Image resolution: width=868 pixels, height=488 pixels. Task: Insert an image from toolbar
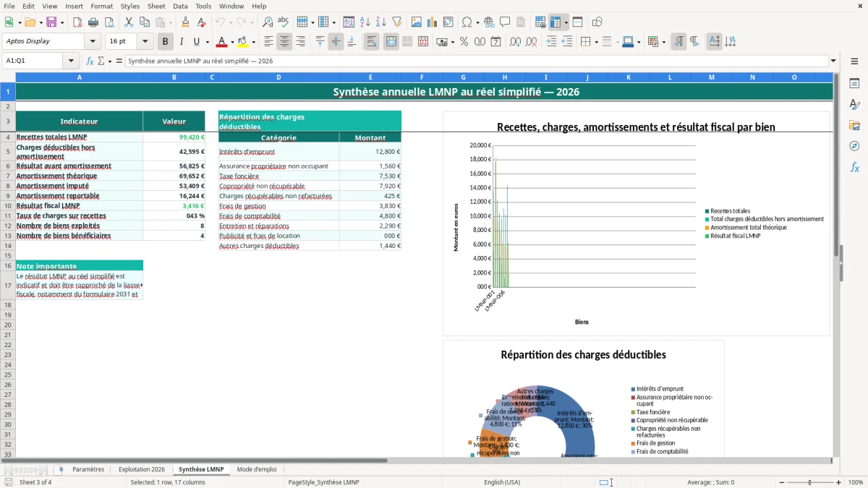[417, 22]
